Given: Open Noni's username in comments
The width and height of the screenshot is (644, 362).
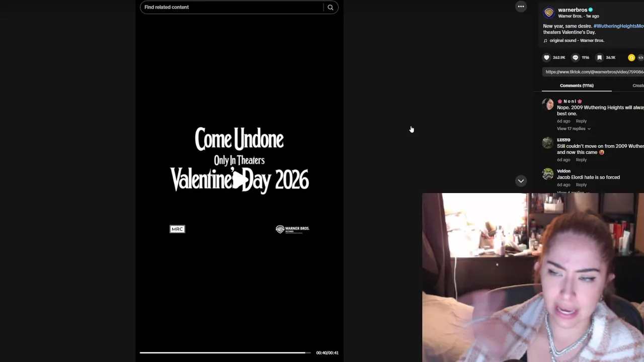Looking at the screenshot, I should (570, 101).
